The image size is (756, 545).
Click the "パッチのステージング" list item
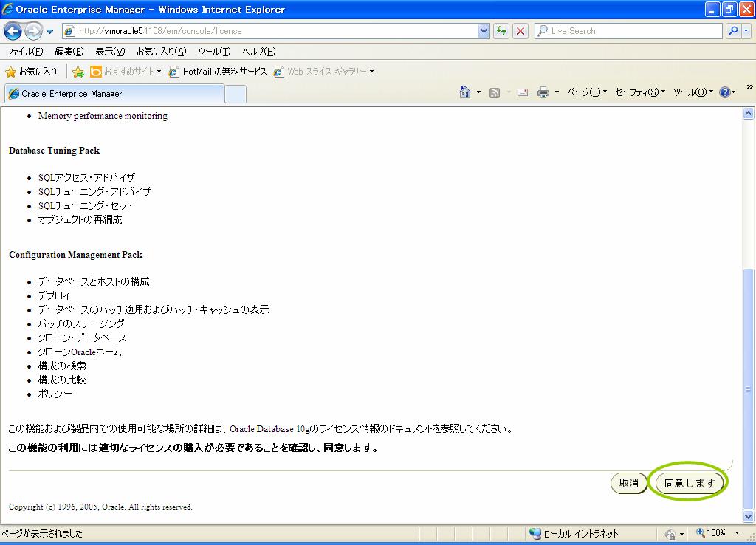coord(81,323)
